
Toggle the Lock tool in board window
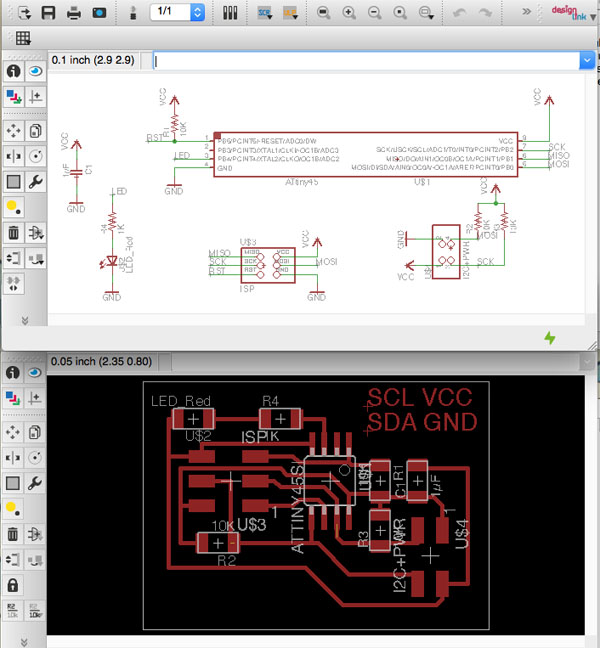[13, 585]
